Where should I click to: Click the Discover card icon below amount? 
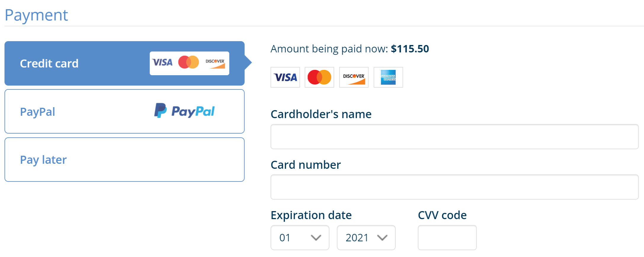(x=354, y=77)
